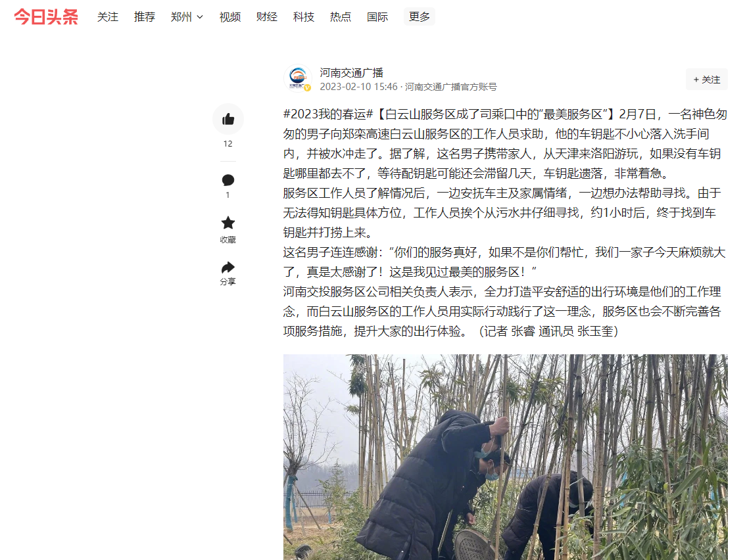
Task: Open the bamboo grove article photo
Action: [506, 457]
